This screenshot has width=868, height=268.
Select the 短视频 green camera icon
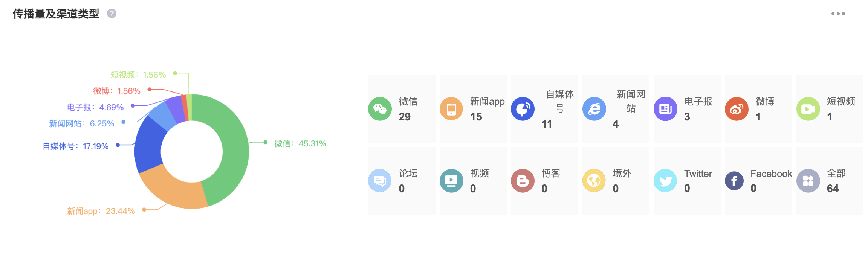(808, 109)
